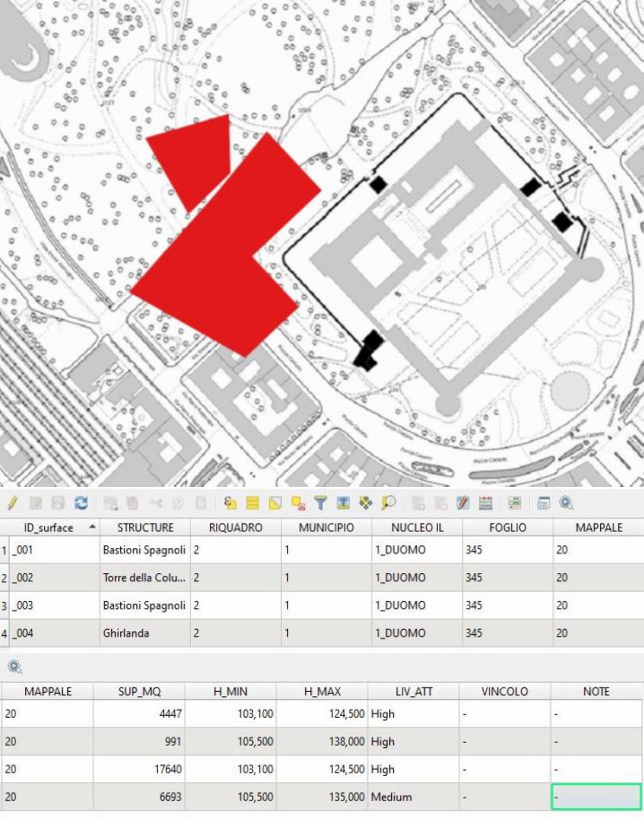Open Select features by expression
Viewport: 644px width, 819px height.
[x=230, y=503]
